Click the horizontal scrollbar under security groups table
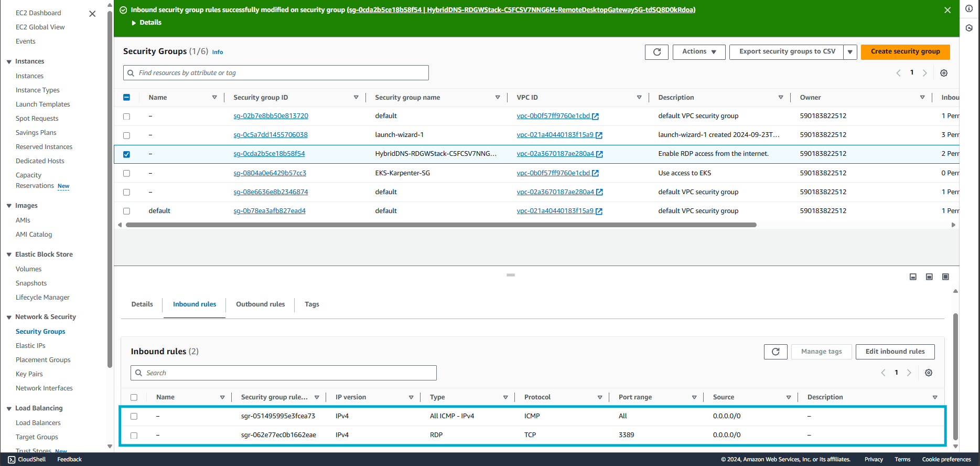The width and height of the screenshot is (980, 466). pos(441,225)
